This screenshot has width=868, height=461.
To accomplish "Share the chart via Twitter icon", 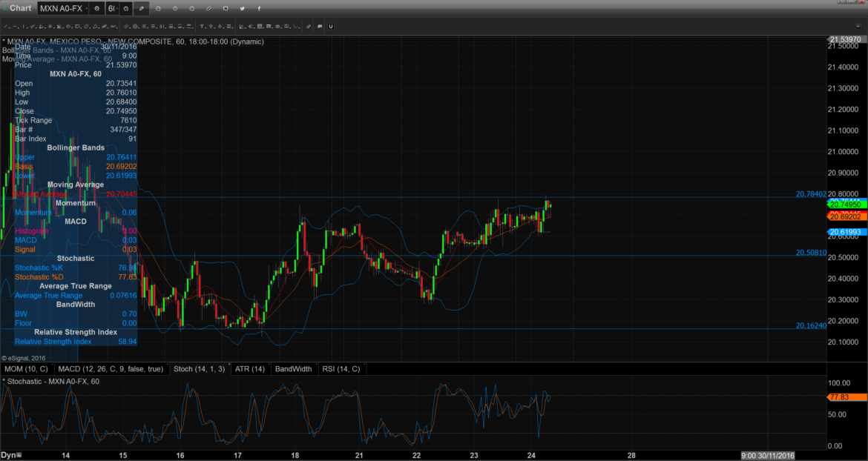I will [x=242, y=8].
